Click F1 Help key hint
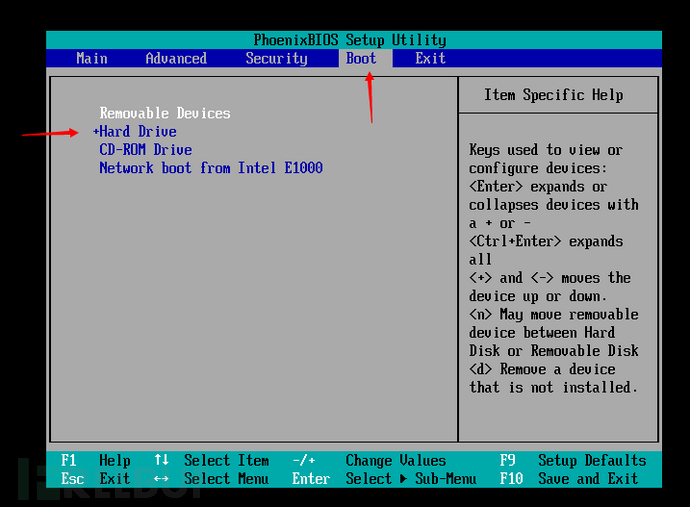The image size is (690, 507). (95, 460)
